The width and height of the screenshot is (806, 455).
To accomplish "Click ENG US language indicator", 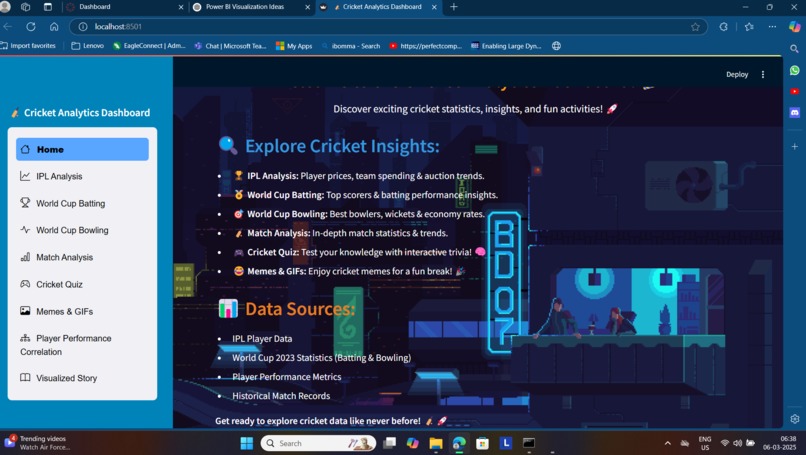I will pyautogui.click(x=705, y=443).
